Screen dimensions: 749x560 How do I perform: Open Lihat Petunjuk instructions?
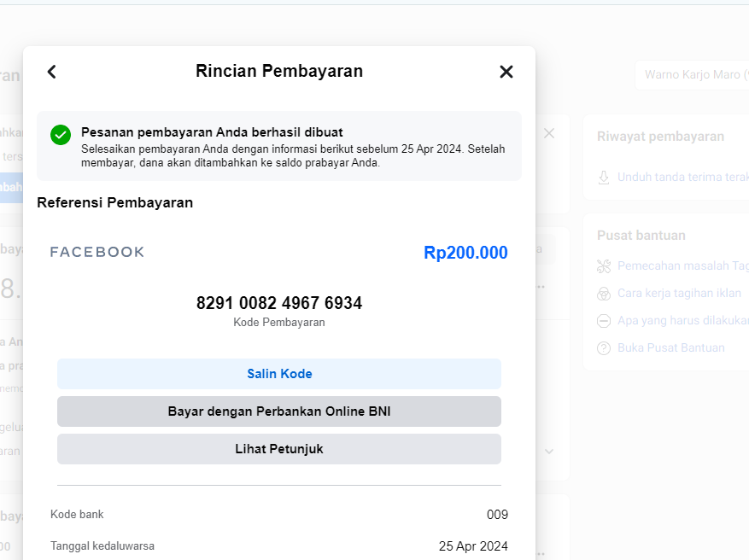point(279,449)
